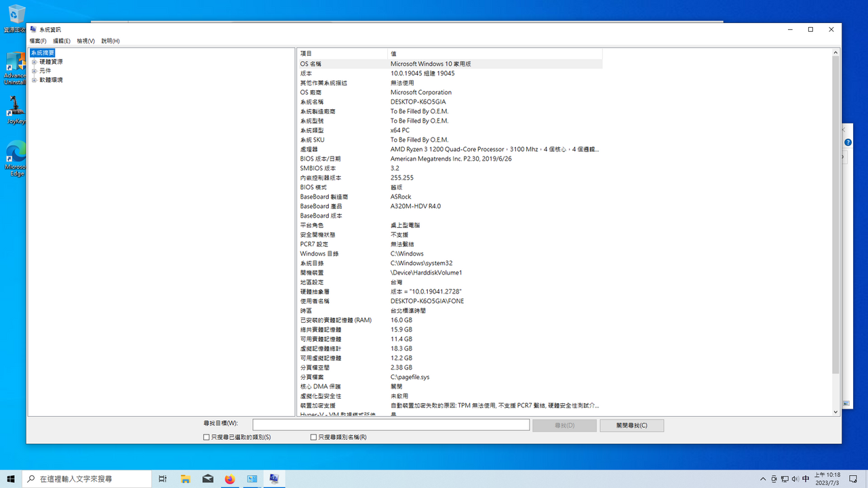Enable 只搜尋類別名稱 checkbox
Screen dimensions: 868x488
(313, 437)
